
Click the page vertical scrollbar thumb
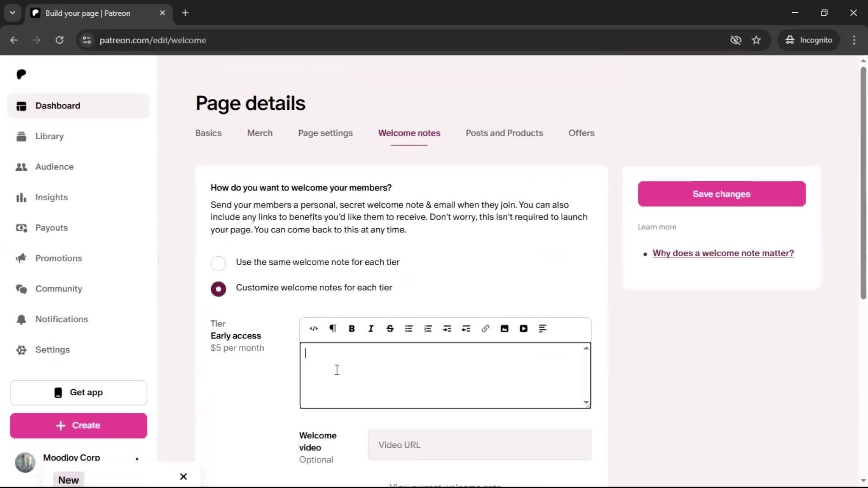pos(863,183)
